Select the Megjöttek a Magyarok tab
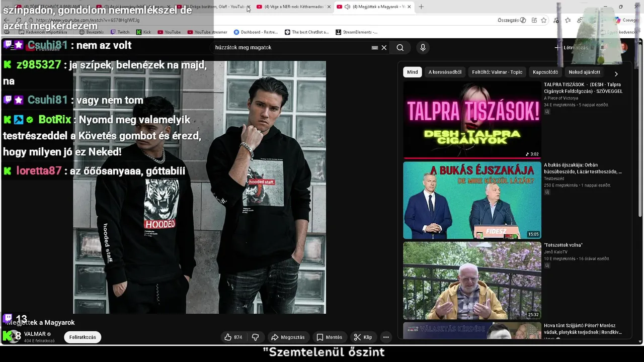644x362 pixels. (x=375, y=7)
